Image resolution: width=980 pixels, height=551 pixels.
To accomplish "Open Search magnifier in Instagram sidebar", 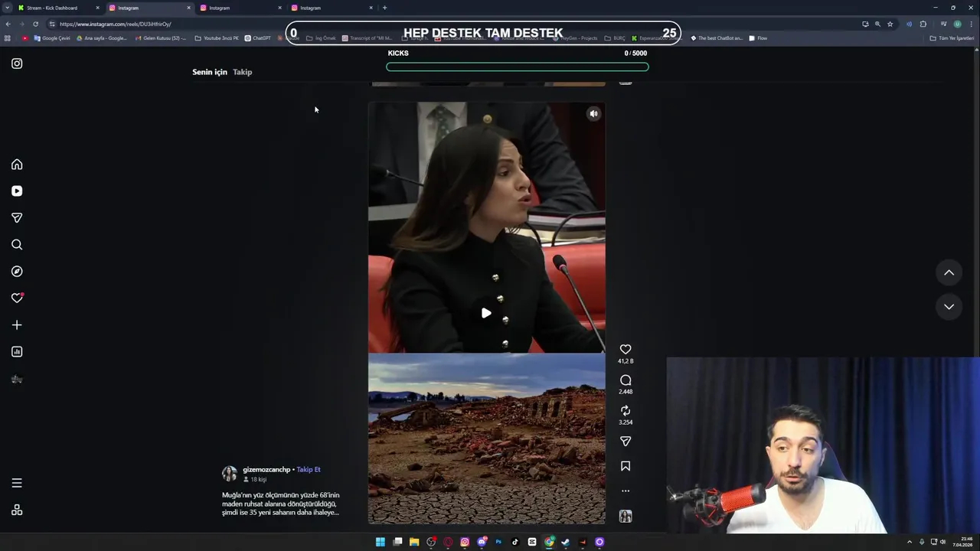I will pos(17,245).
